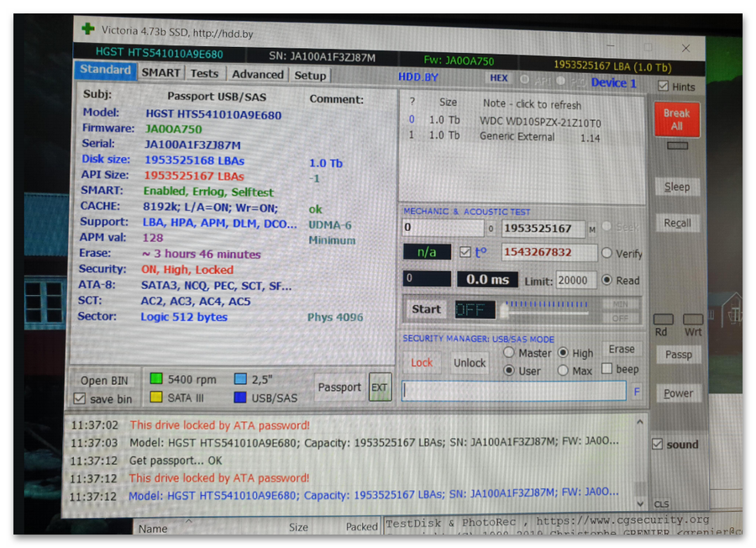The image size is (756, 548).
Task: Click the Size column header below window
Action: click(298, 527)
